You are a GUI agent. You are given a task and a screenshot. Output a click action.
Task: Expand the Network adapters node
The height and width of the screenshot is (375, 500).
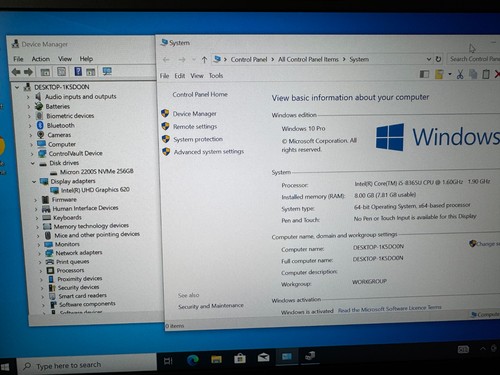click(39, 253)
